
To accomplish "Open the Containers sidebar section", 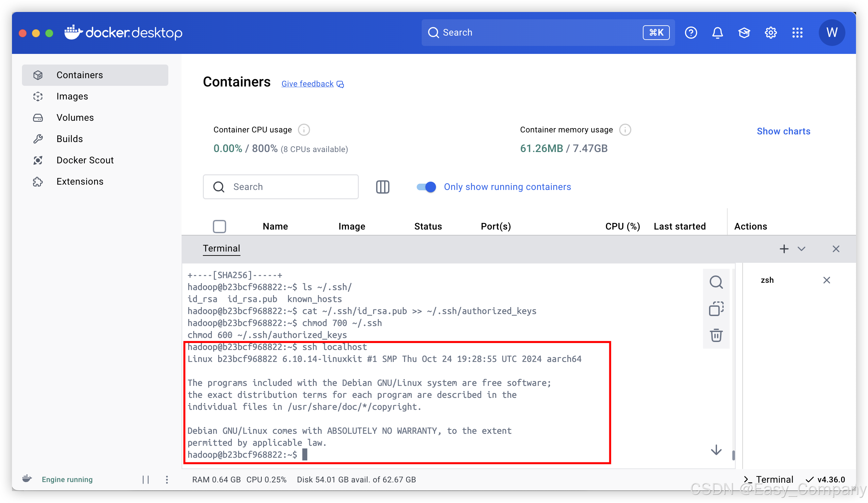I will pos(95,75).
